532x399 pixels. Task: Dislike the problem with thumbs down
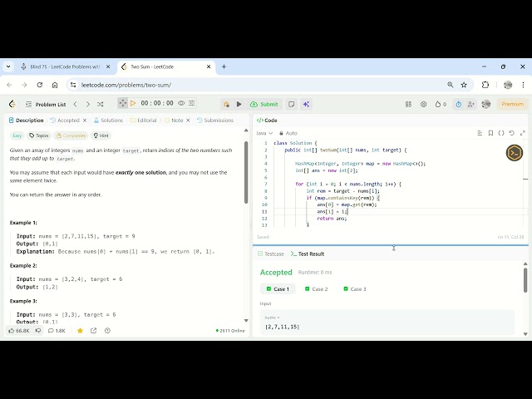pos(38,331)
